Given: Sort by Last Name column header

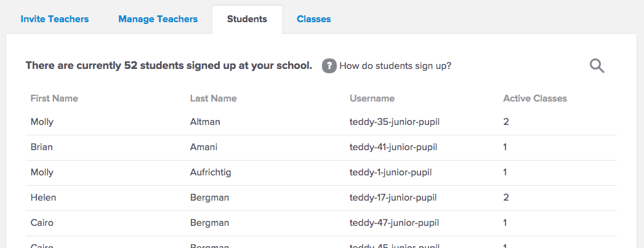Looking at the screenshot, I should click(213, 98).
